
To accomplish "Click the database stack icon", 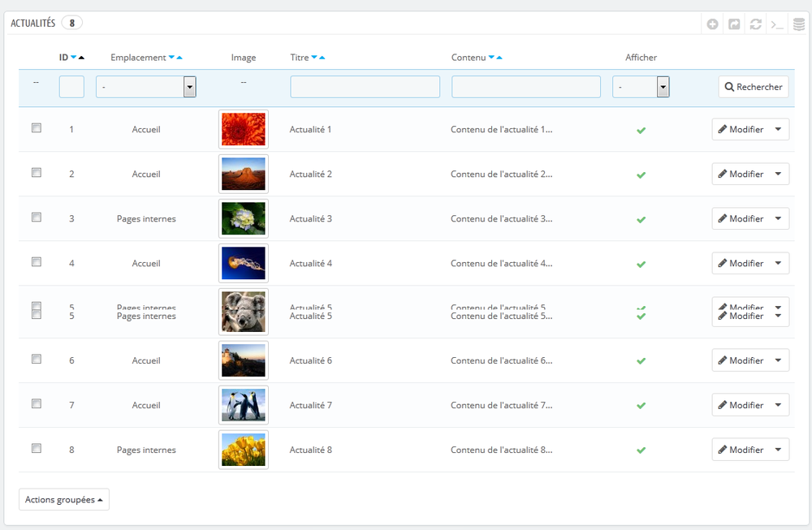I will [x=799, y=24].
